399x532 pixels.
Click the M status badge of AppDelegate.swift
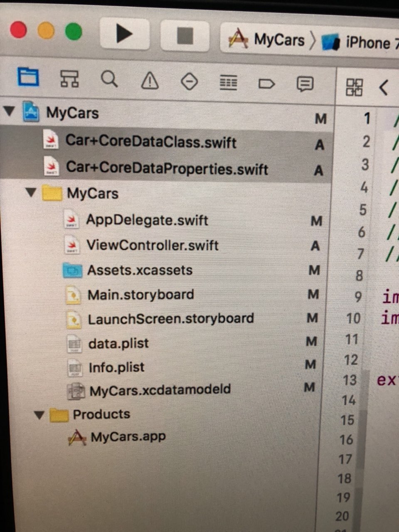click(316, 221)
